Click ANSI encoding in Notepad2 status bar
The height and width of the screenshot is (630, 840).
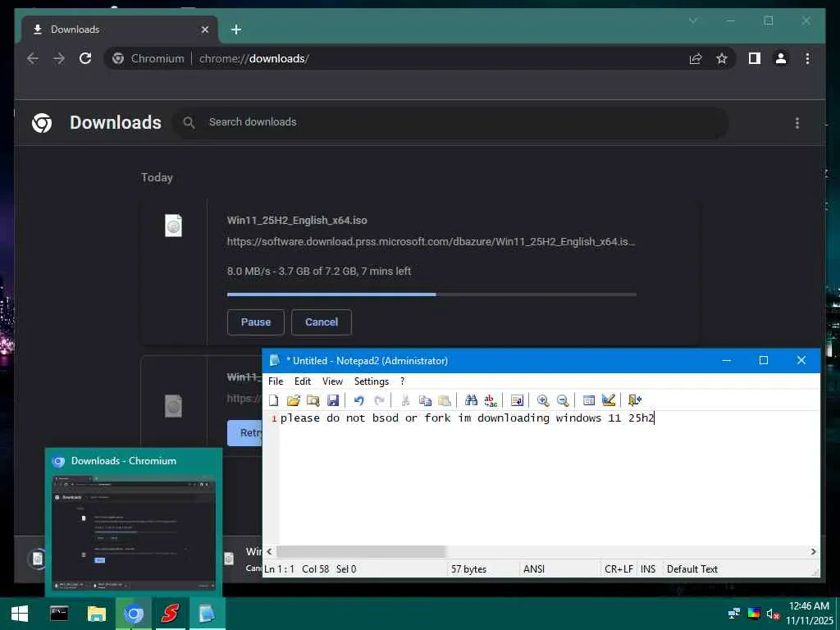(x=534, y=569)
